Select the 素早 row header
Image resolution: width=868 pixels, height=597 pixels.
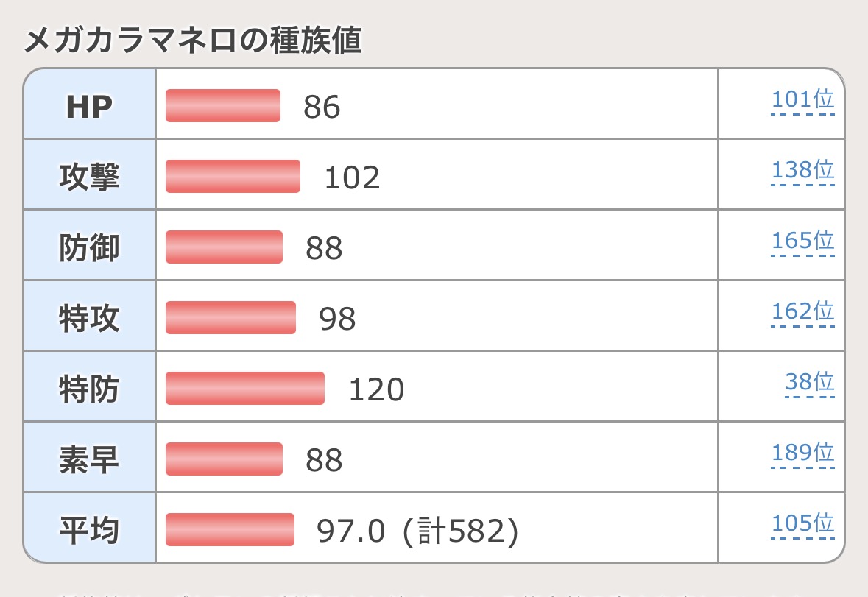click(89, 460)
